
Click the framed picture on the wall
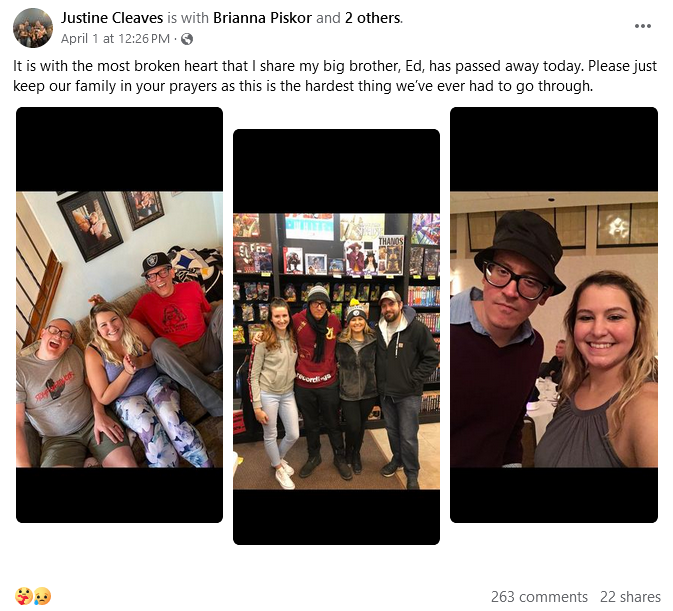tap(91, 226)
